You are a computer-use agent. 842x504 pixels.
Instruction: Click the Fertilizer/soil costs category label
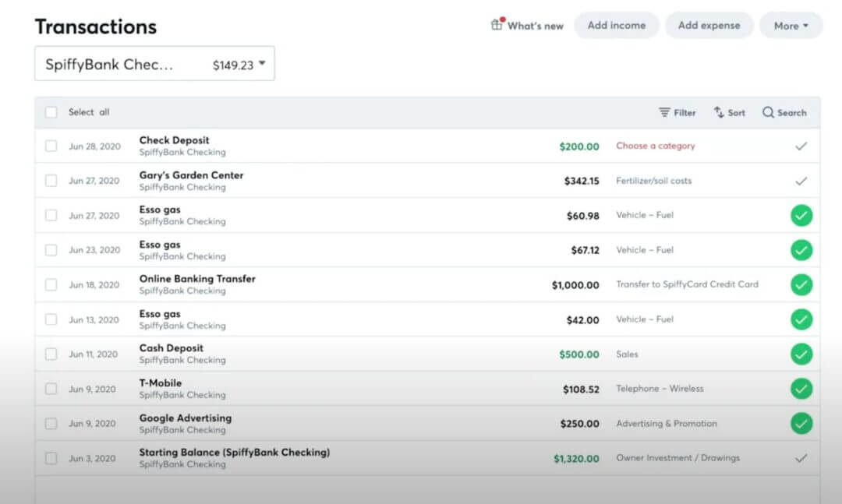pos(653,181)
